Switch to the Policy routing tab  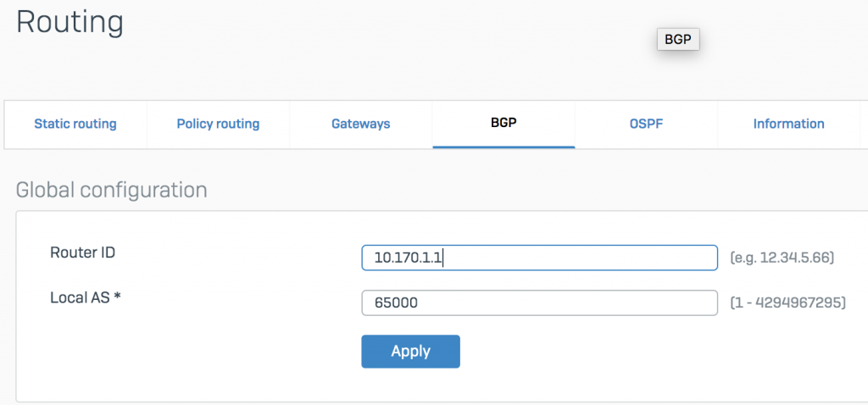(x=218, y=124)
